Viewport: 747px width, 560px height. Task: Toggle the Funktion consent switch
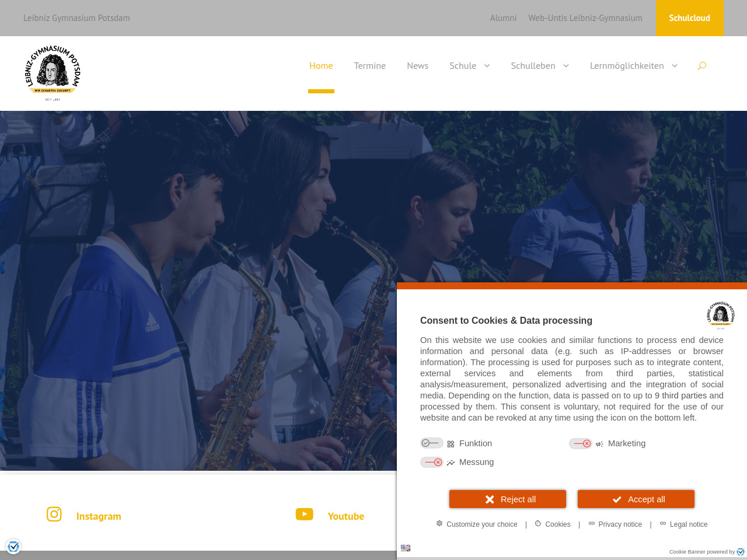click(432, 443)
